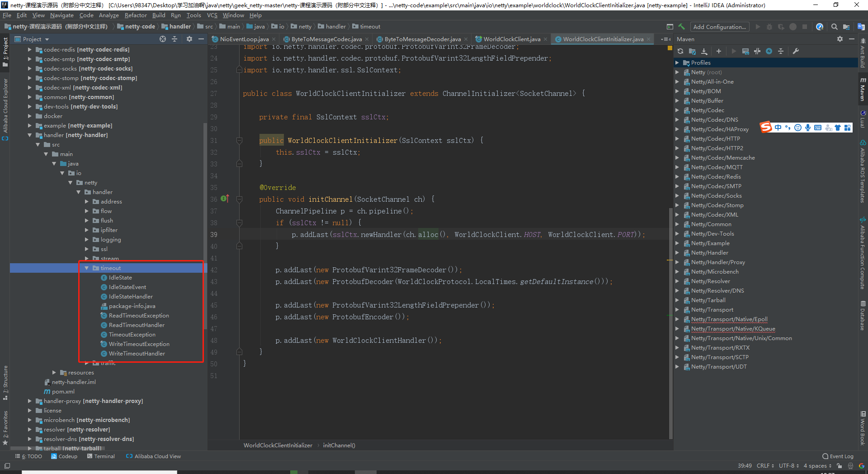Expand the ssl folder
The width and height of the screenshot is (868, 474).
point(87,249)
